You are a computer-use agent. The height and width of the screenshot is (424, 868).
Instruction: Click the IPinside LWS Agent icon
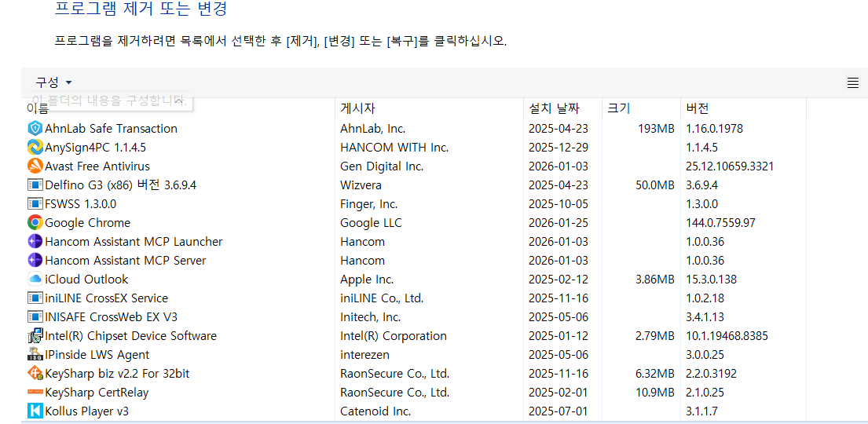(x=35, y=354)
